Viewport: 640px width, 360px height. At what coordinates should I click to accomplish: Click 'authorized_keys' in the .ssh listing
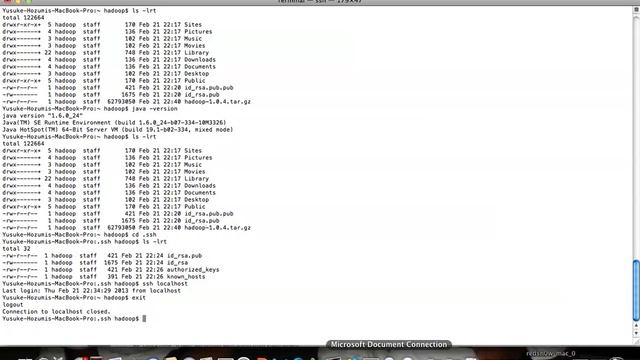(x=193, y=269)
